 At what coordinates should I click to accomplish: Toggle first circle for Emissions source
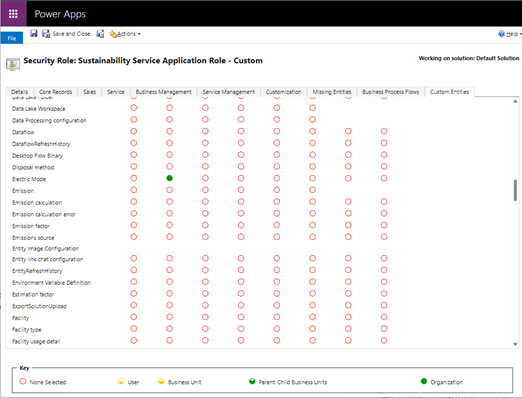tap(134, 237)
